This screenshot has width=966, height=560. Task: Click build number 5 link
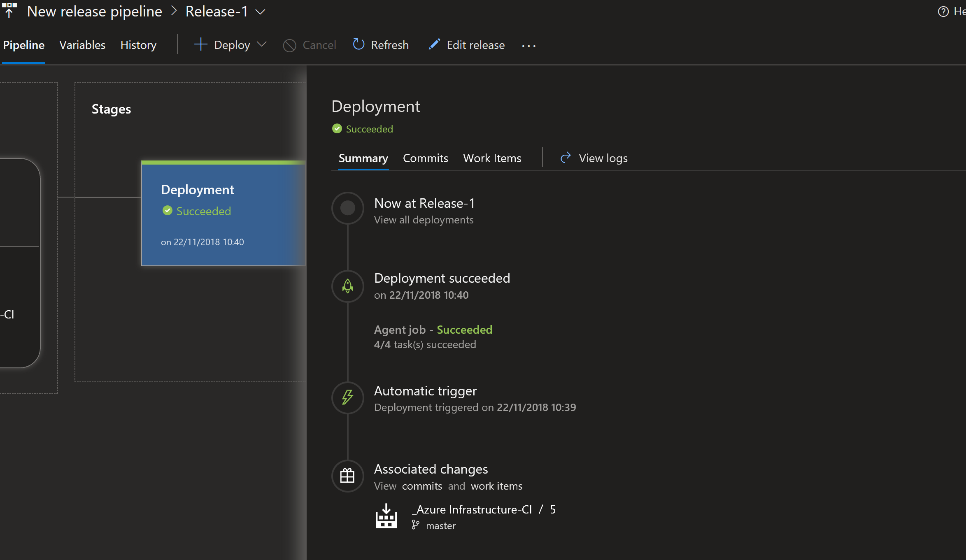(x=553, y=509)
